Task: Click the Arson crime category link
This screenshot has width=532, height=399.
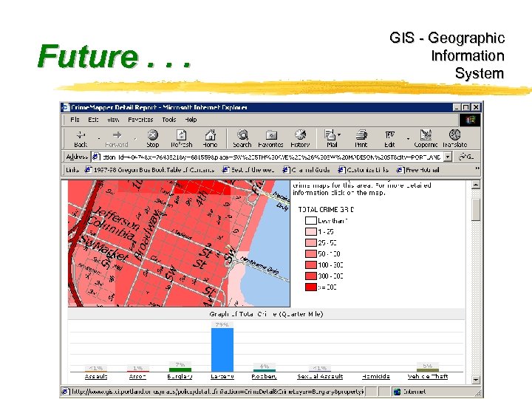Action: coord(137,376)
